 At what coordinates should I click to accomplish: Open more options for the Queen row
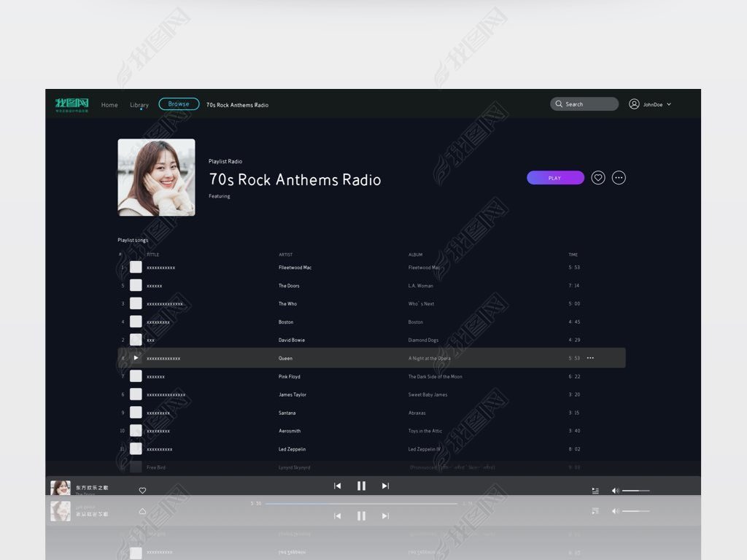coord(590,358)
